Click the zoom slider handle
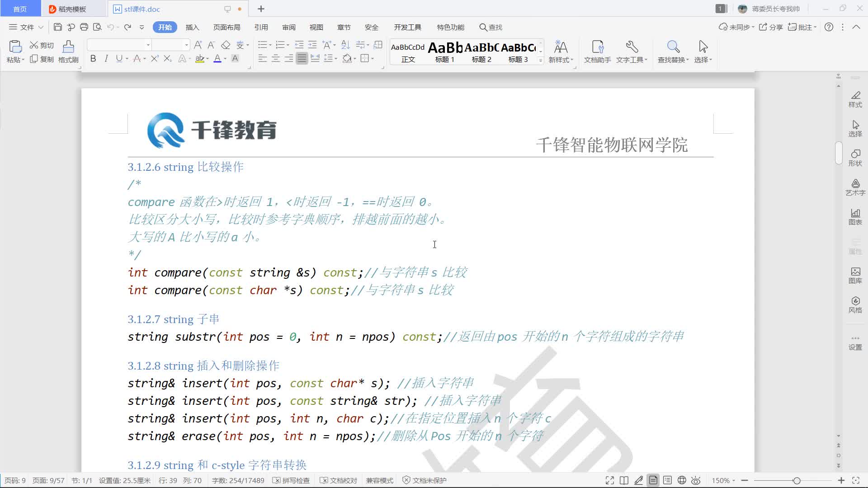868x488 pixels. coord(797,480)
